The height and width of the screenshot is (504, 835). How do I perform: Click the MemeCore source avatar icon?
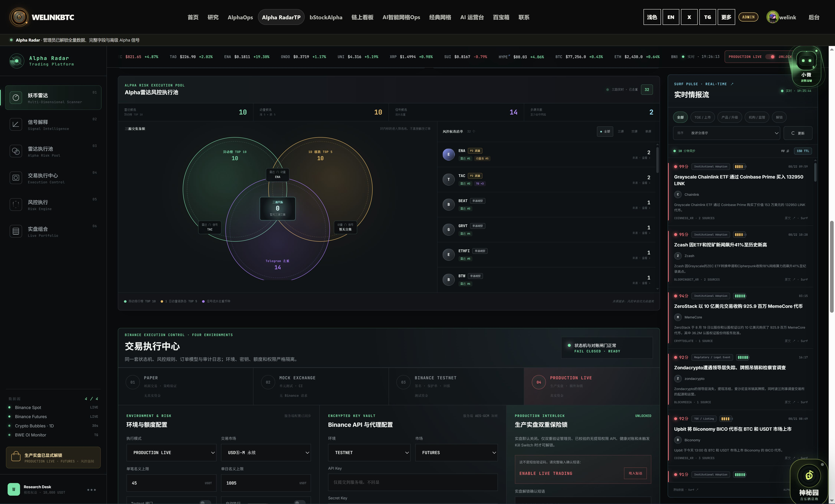(678, 317)
